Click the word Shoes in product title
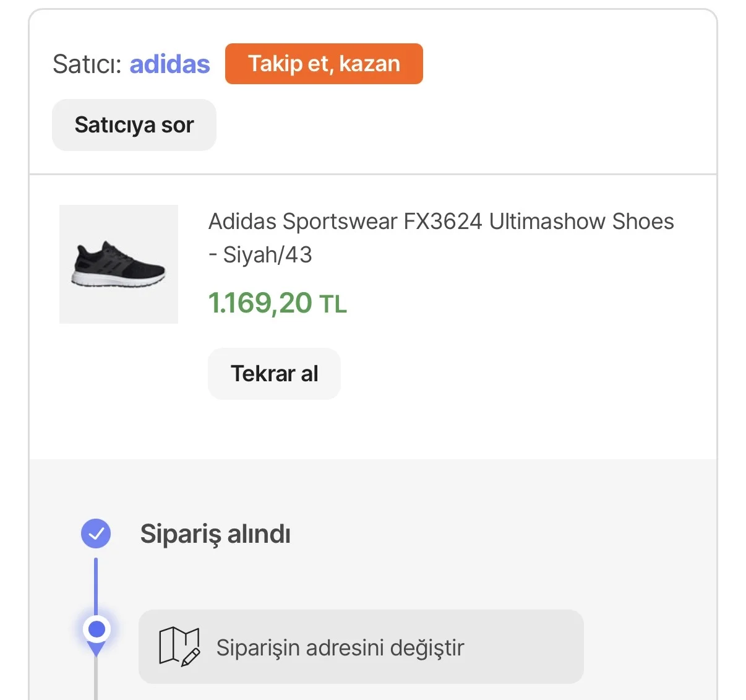Image resolution: width=746 pixels, height=700 pixels. tap(643, 222)
